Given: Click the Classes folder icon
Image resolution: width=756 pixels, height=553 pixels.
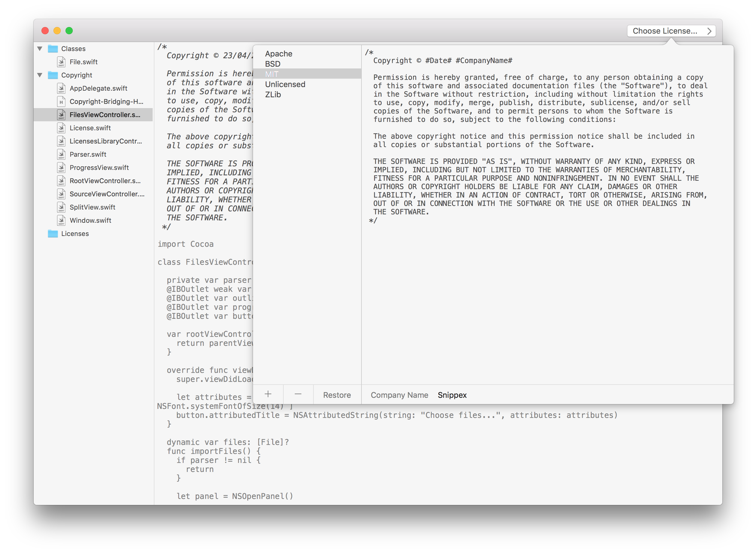Looking at the screenshot, I should pos(53,49).
